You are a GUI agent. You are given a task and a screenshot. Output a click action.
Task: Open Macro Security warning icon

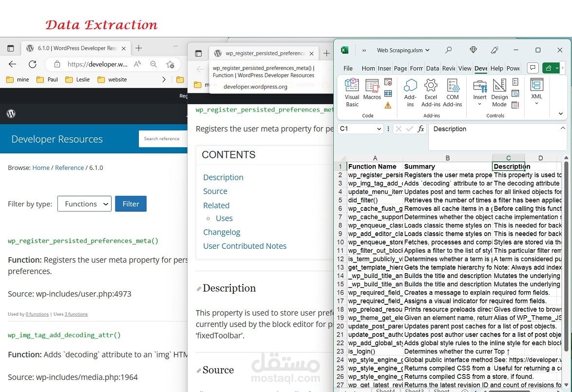pos(388,105)
